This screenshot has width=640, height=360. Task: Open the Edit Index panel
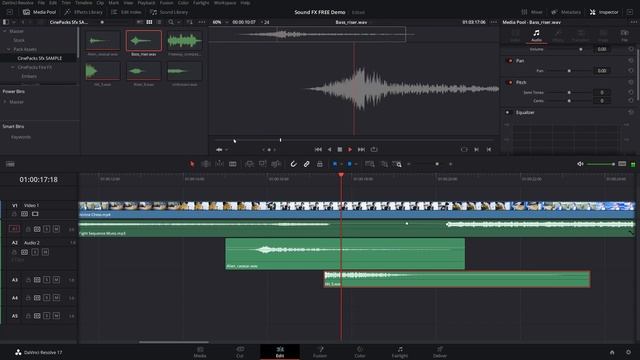click(x=127, y=12)
